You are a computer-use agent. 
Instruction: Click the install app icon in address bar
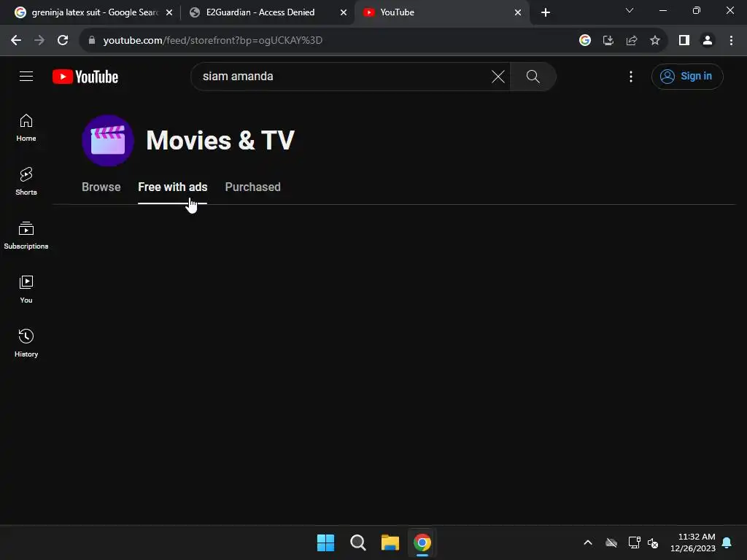coord(608,41)
